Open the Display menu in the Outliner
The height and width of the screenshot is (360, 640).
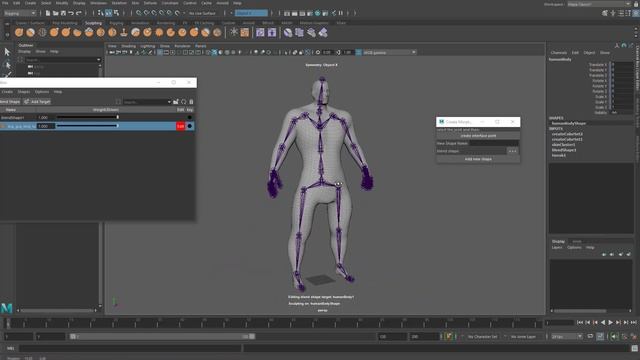coord(24,52)
